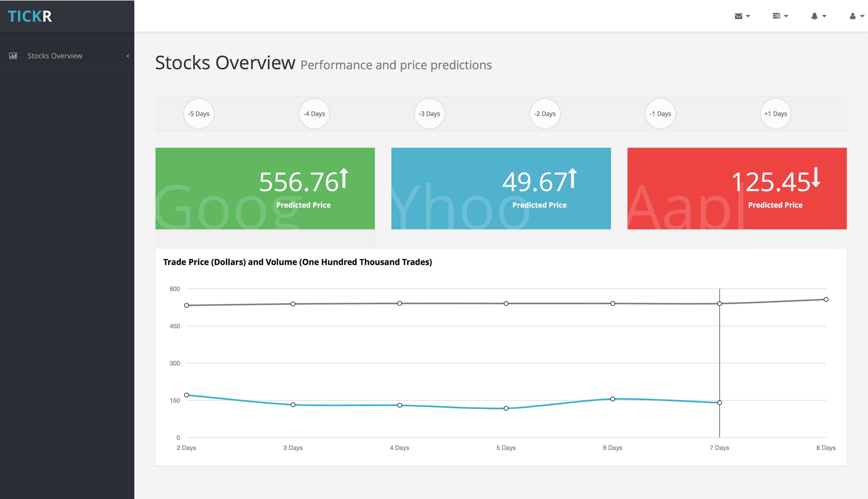Open the user menu dropdown caret
Screen dimensions: 868x499
862,16
